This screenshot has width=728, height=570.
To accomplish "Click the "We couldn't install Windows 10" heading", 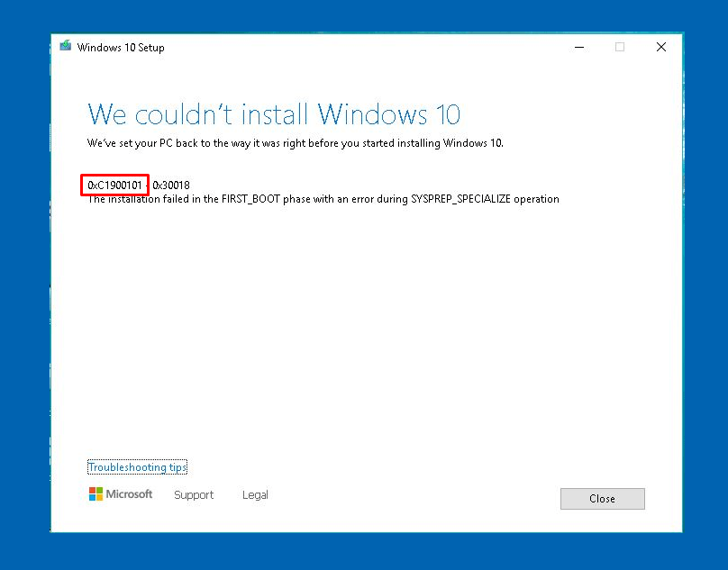I will point(274,114).
